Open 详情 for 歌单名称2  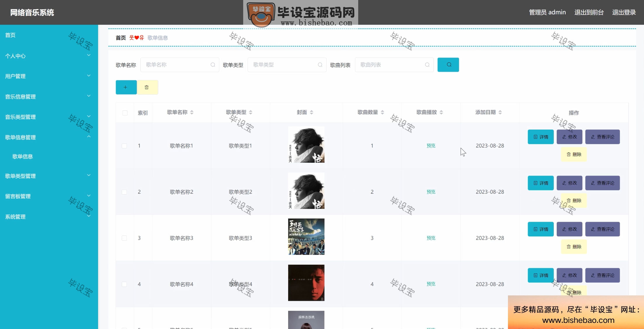(x=541, y=183)
